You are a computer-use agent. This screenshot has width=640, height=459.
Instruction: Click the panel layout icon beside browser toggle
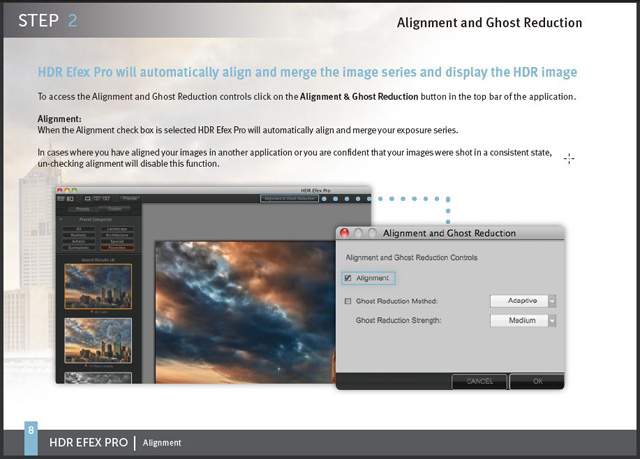tap(70, 199)
